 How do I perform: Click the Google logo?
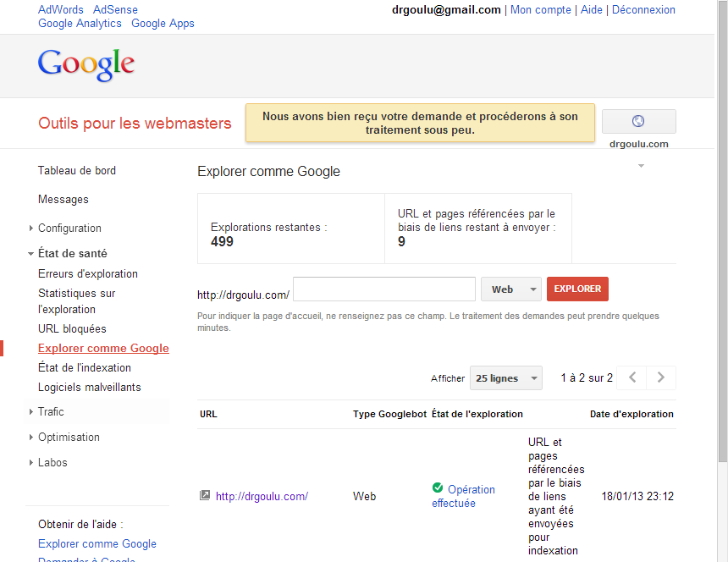click(x=86, y=65)
